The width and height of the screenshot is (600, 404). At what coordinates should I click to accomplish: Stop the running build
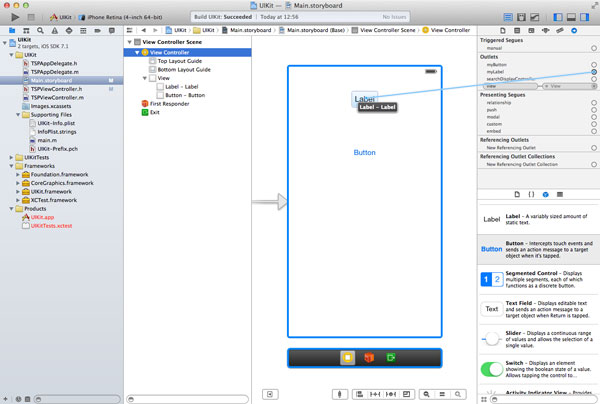click(x=31, y=17)
